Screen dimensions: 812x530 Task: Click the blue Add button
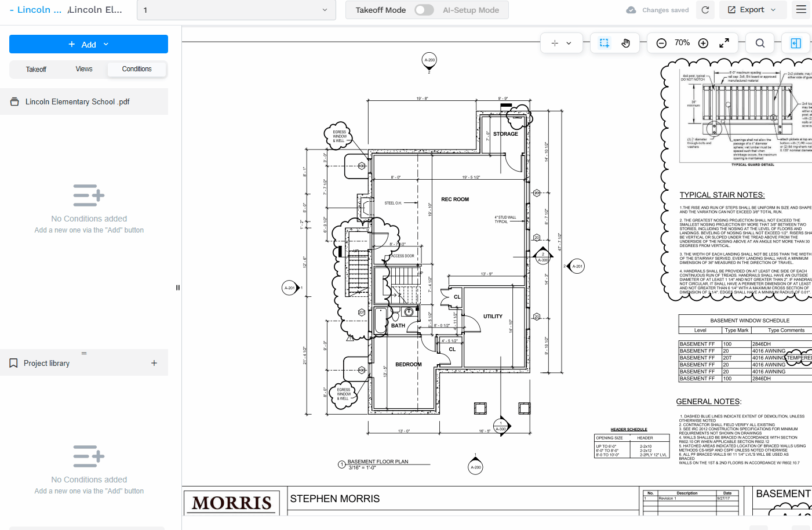pos(89,44)
